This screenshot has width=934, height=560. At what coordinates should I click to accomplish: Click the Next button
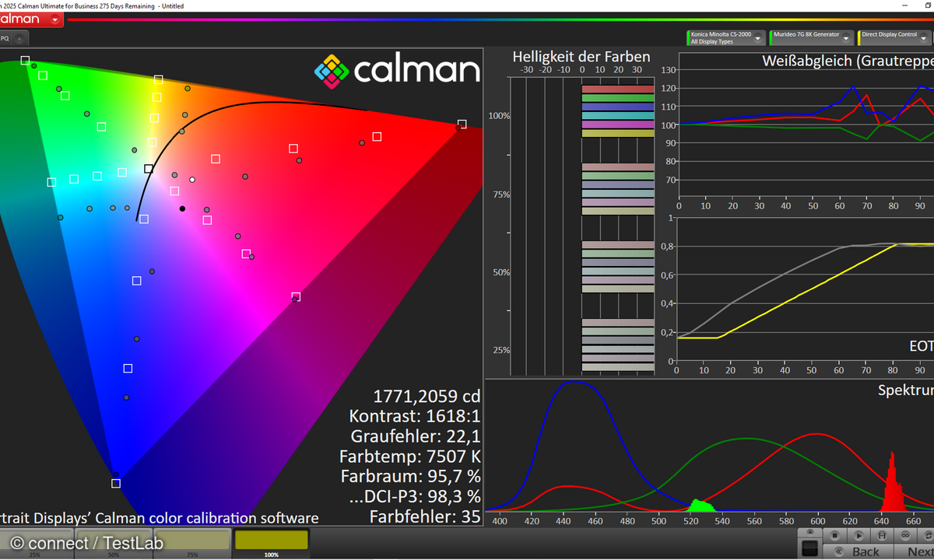pos(918,551)
